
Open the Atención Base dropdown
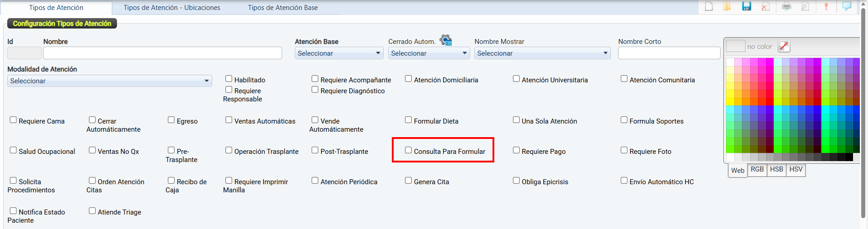pos(339,53)
